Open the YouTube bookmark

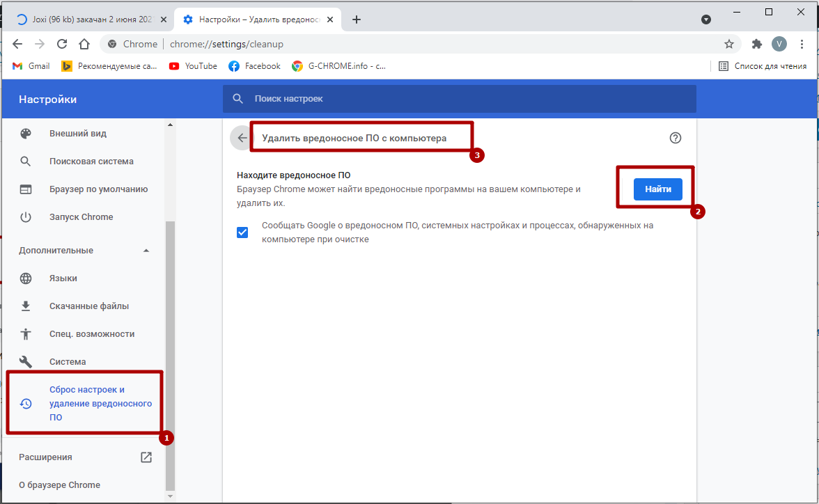[x=194, y=66]
